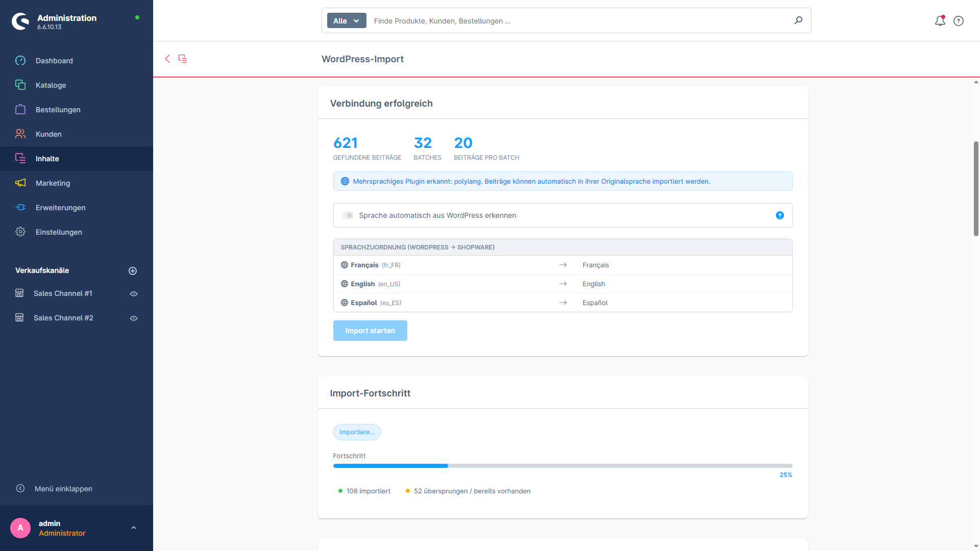This screenshot has height=551, width=980.
Task: Click the Shopware logo in sidebar
Action: coord(20,21)
